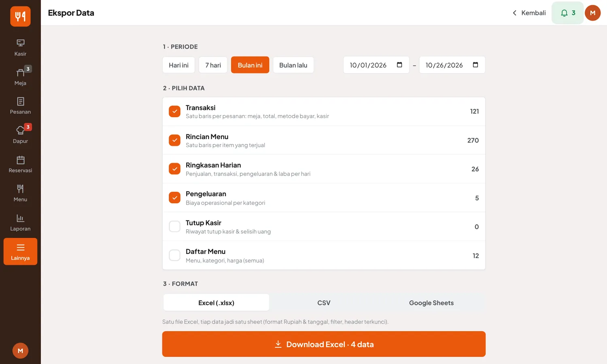Click the Ekspor Data page title
Viewport: 607px width, 364px height.
click(71, 13)
